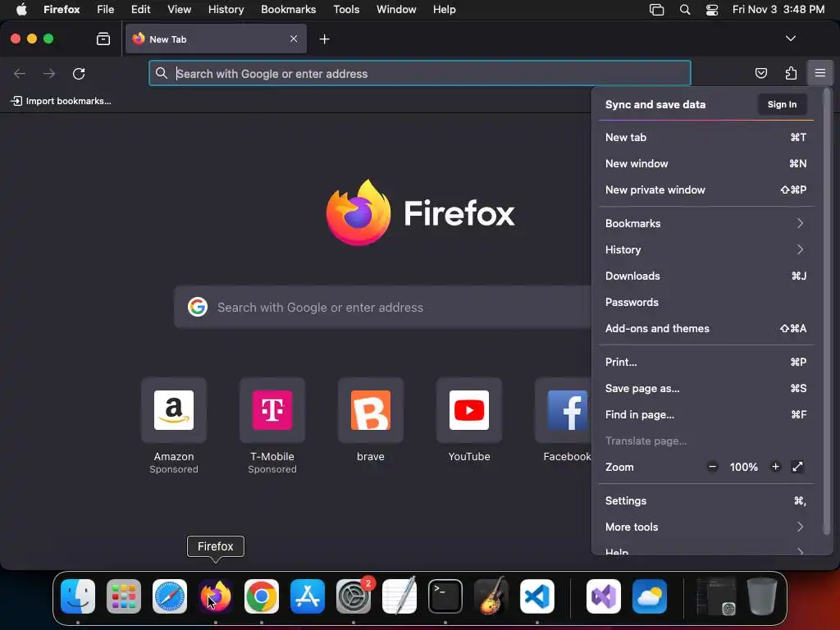Screen dimensions: 840x630
Task: Open Visual Studio Code from the Dock
Action: 536,596
